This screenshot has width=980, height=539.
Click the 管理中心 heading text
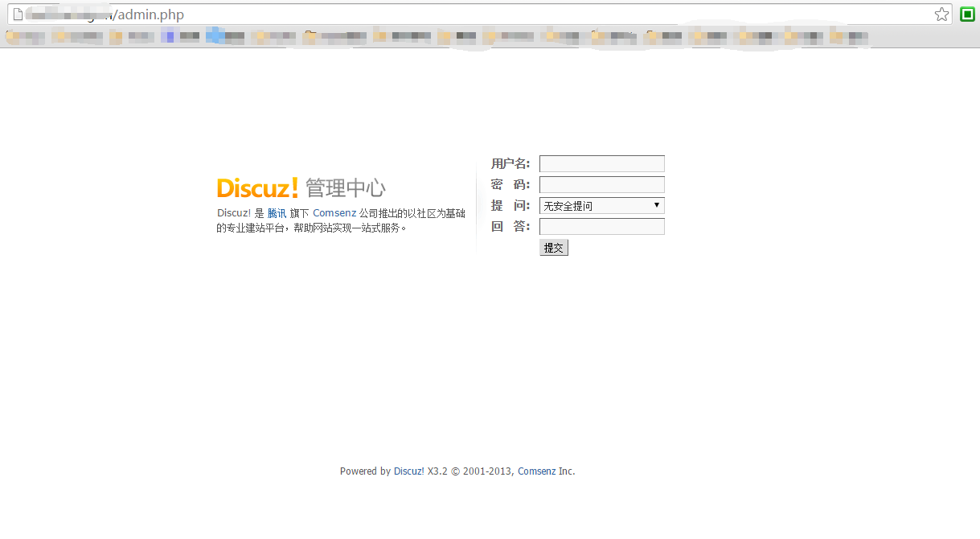tap(346, 189)
